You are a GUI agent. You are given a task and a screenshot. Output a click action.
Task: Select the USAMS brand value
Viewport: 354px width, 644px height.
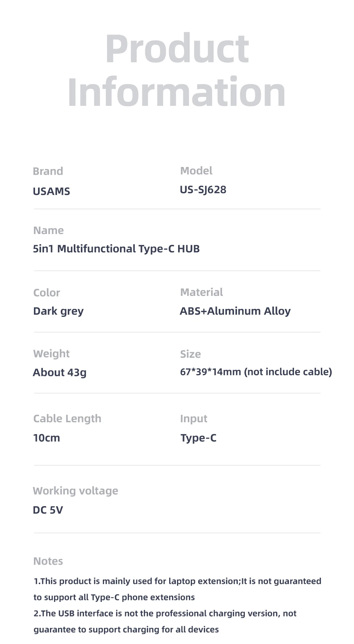51,192
